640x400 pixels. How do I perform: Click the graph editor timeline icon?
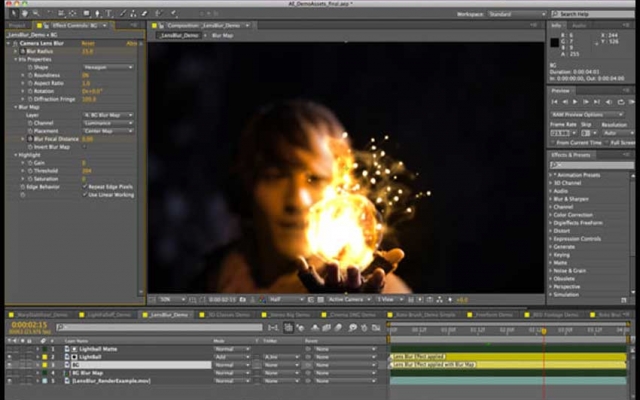coord(376,327)
